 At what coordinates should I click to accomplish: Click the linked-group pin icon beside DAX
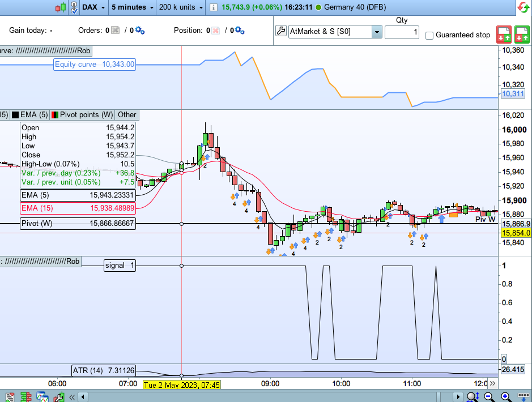click(74, 7)
